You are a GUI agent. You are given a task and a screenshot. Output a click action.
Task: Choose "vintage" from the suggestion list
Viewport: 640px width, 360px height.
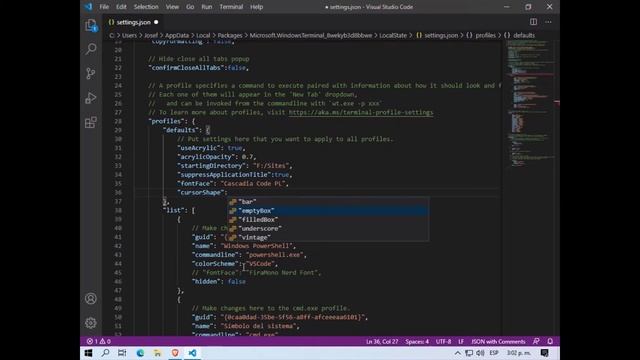[x=328, y=238]
